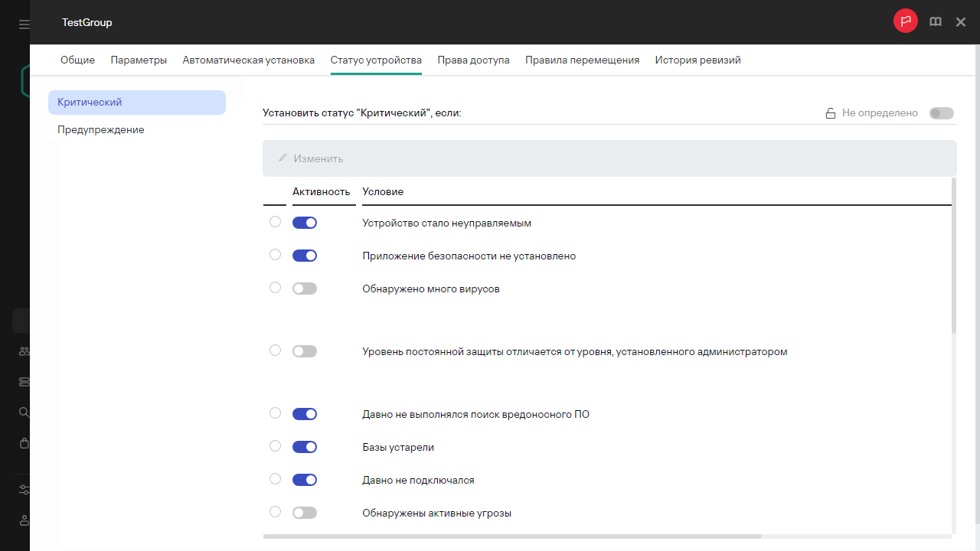Click the text Устройство стало неуправляемым
The width and height of the screenshot is (980, 551).
coord(446,223)
